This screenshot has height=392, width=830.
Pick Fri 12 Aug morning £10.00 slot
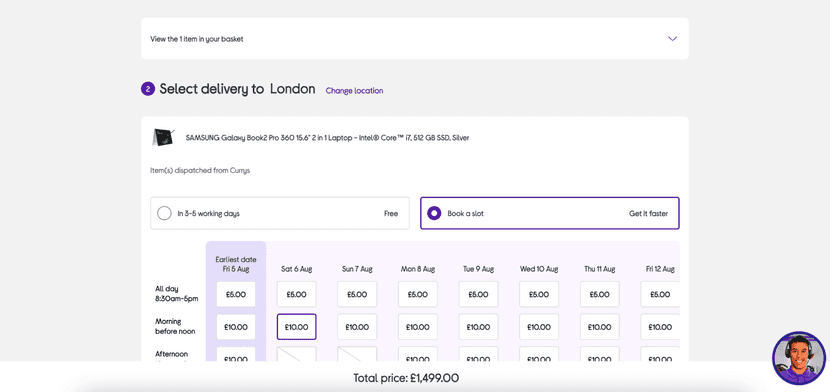(x=660, y=327)
